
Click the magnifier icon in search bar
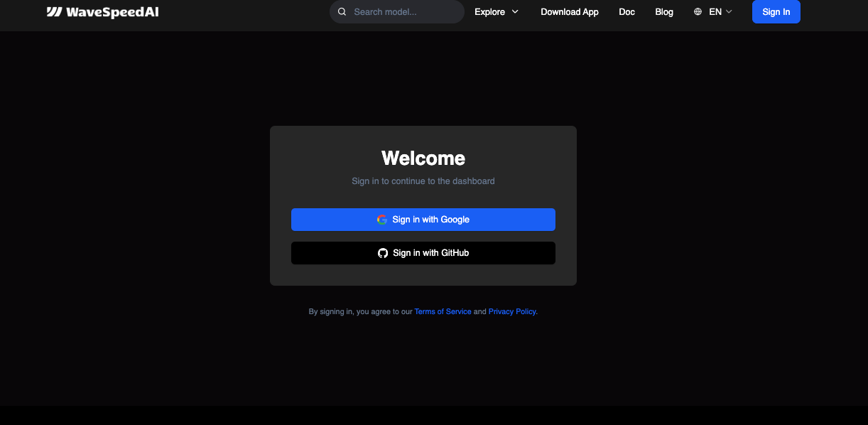click(x=342, y=12)
